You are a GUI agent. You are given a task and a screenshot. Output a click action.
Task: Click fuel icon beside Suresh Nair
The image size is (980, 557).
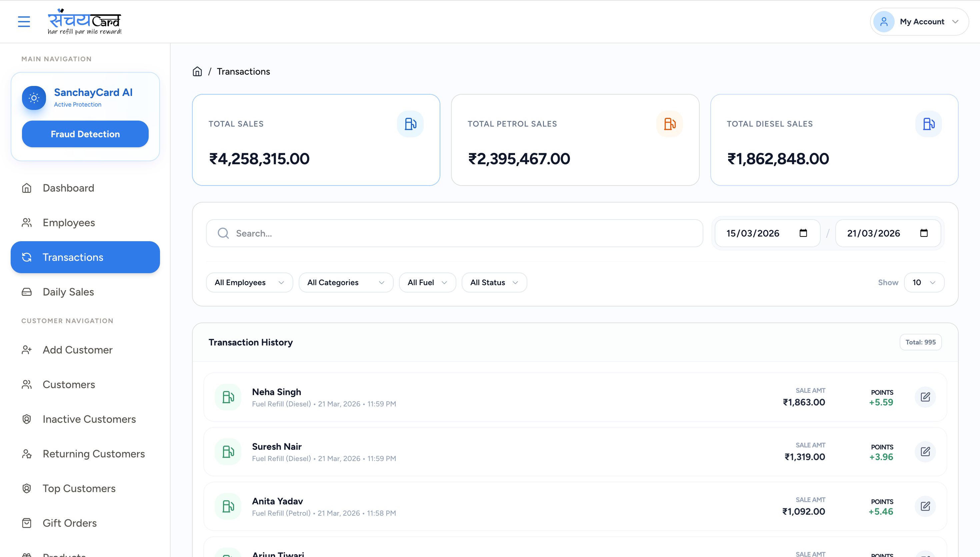[x=228, y=452]
